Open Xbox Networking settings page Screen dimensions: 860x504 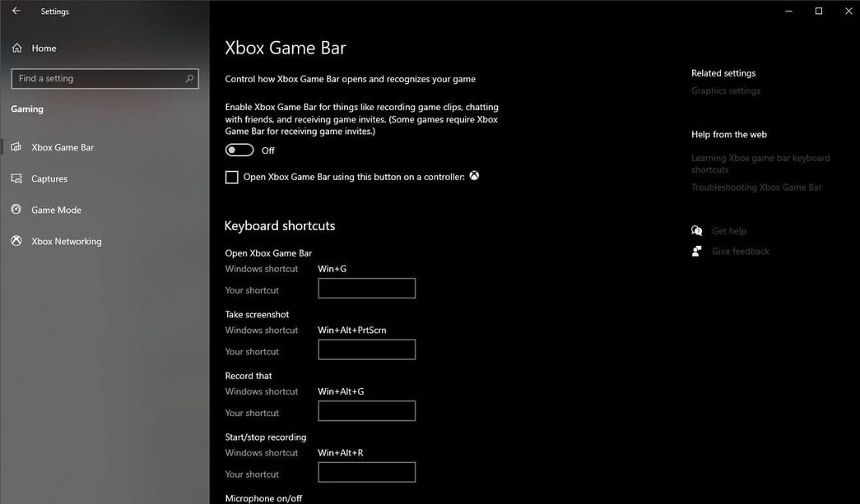[66, 241]
